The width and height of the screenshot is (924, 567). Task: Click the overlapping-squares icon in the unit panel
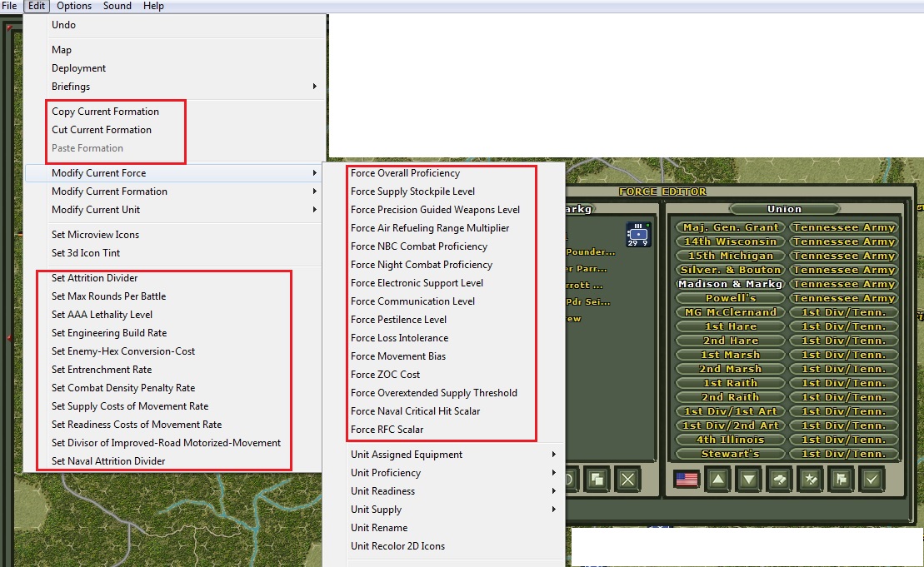pos(597,480)
